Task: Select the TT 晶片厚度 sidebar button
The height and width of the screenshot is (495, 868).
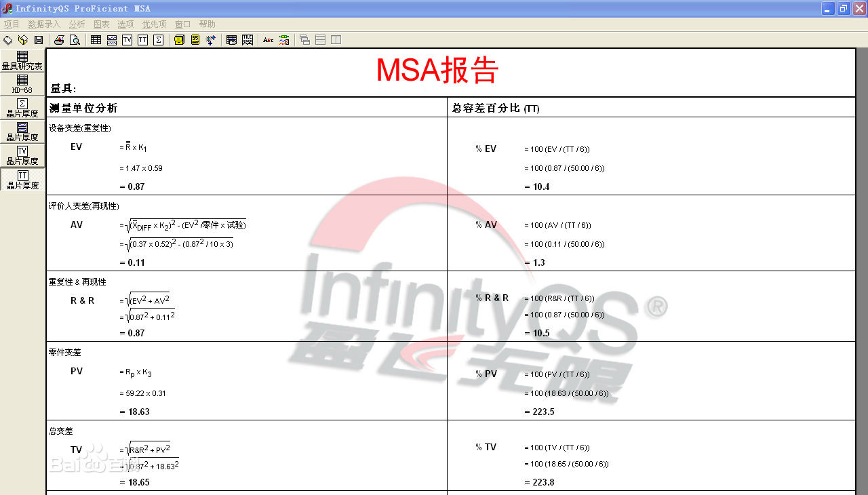Action: [22, 180]
